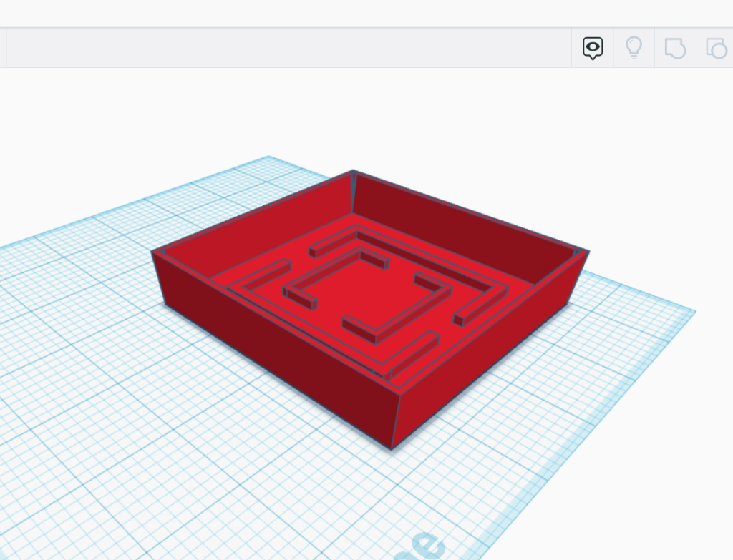Click the Group shapes icon

point(675,48)
